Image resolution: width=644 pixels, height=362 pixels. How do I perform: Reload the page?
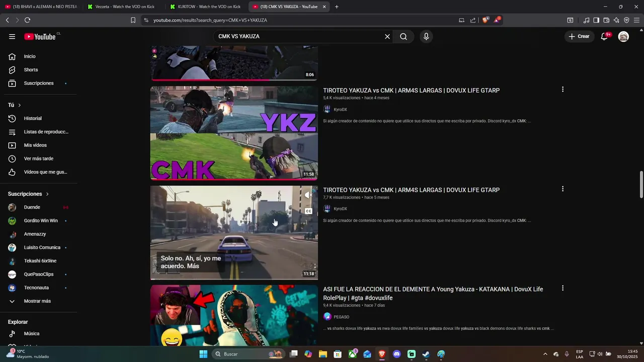click(x=27, y=20)
